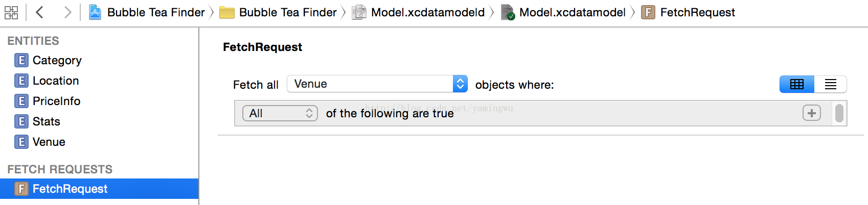Go forward with the right arrow
This screenshot has width=868, height=205.
coord(67,12)
